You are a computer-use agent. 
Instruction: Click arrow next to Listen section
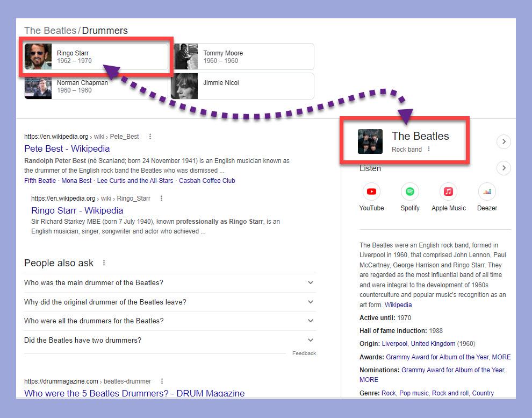[504, 168]
